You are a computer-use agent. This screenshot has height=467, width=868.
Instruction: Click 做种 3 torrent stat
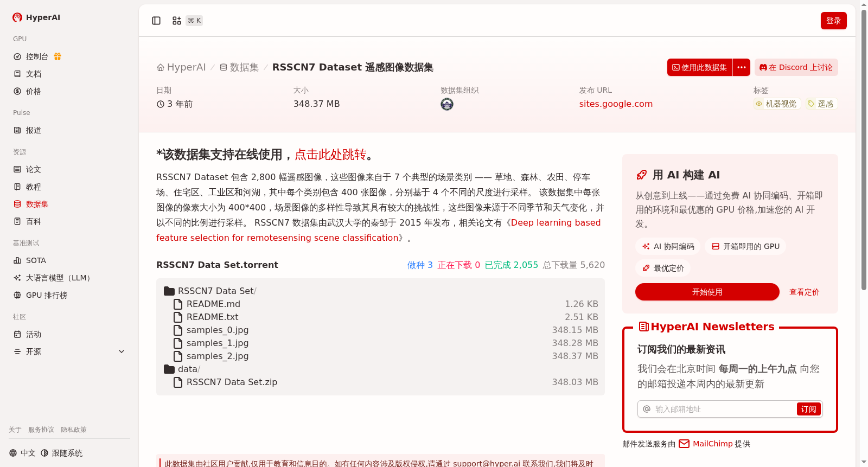(x=420, y=265)
